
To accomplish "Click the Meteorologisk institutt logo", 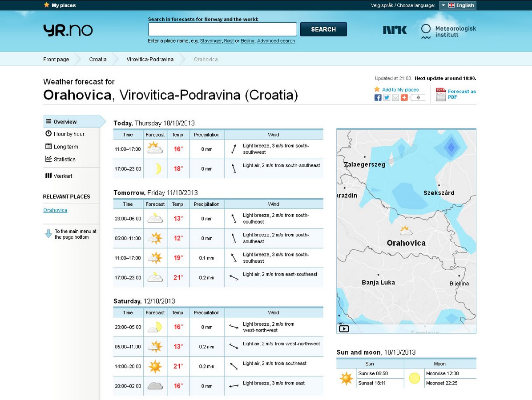I will pyautogui.click(x=448, y=32).
